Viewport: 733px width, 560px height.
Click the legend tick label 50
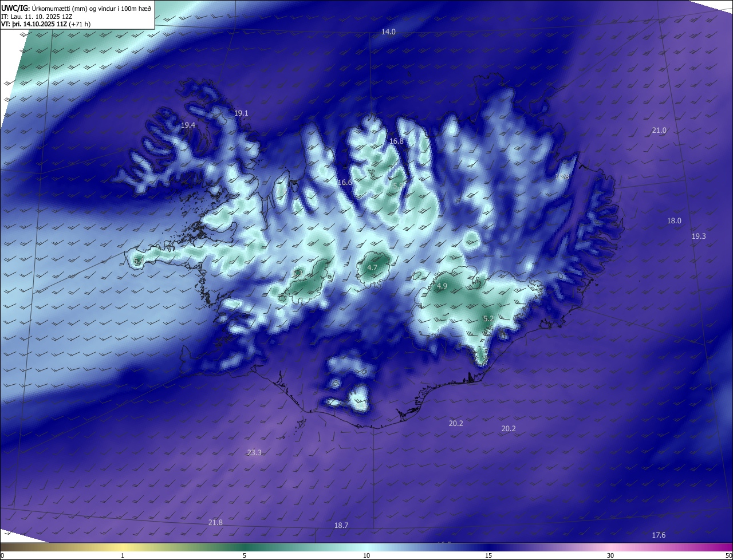coord(728,555)
